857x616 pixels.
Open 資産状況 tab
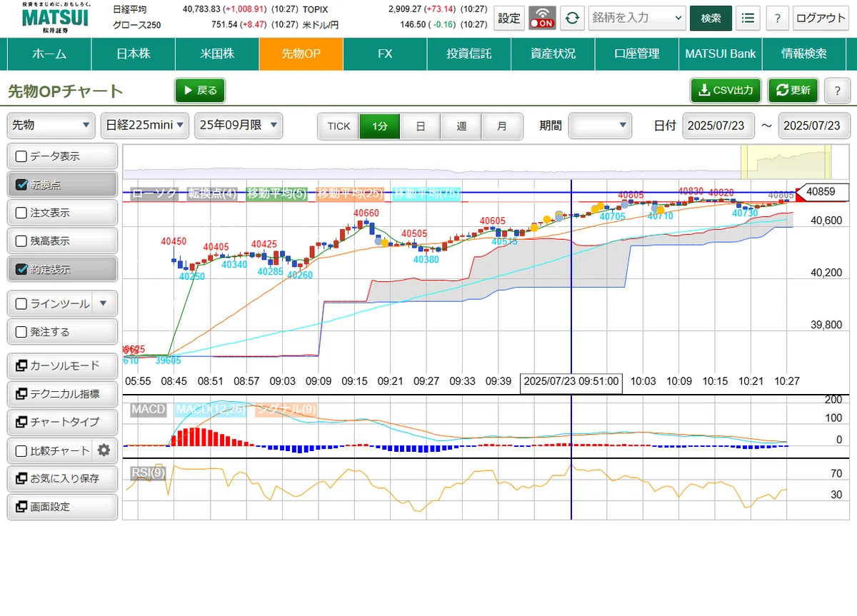pos(553,54)
